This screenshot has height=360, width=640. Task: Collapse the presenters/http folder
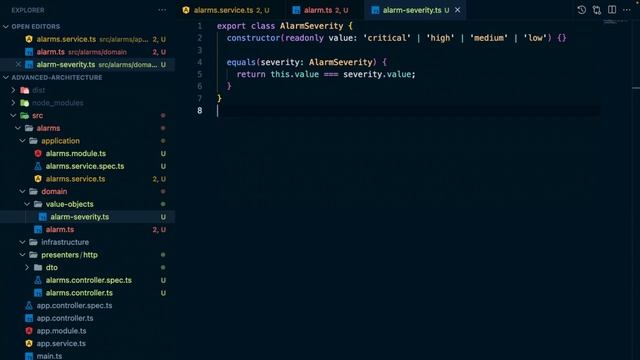click(22, 255)
